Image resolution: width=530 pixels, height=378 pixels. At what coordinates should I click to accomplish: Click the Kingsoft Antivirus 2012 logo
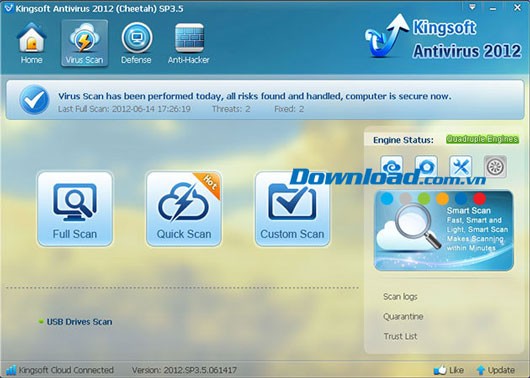443,37
